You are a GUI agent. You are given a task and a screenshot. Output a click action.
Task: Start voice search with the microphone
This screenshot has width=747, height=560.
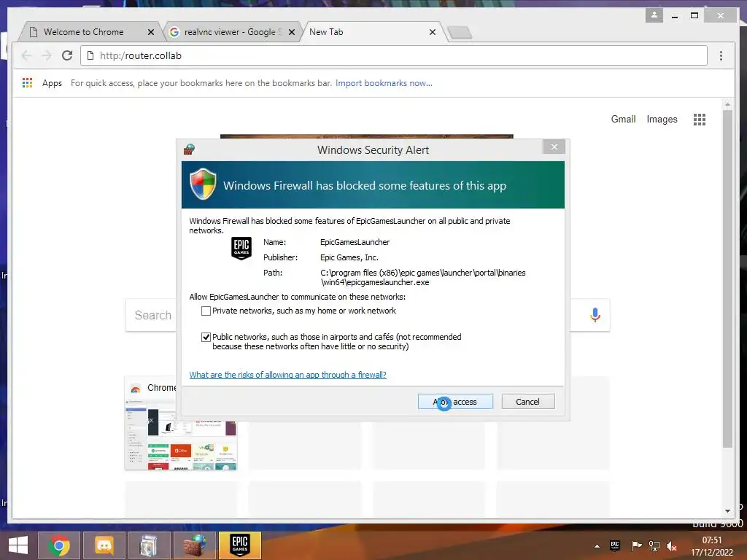(595, 315)
